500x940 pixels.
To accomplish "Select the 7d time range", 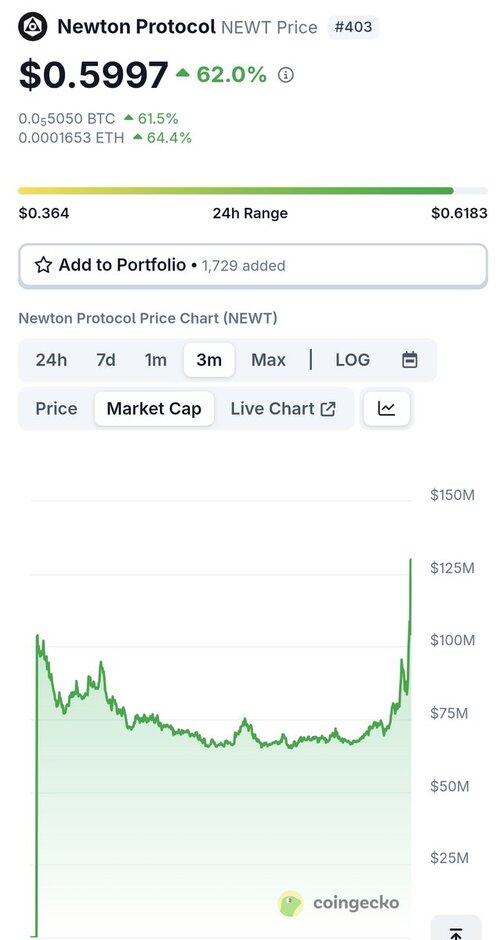I will 106,360.
